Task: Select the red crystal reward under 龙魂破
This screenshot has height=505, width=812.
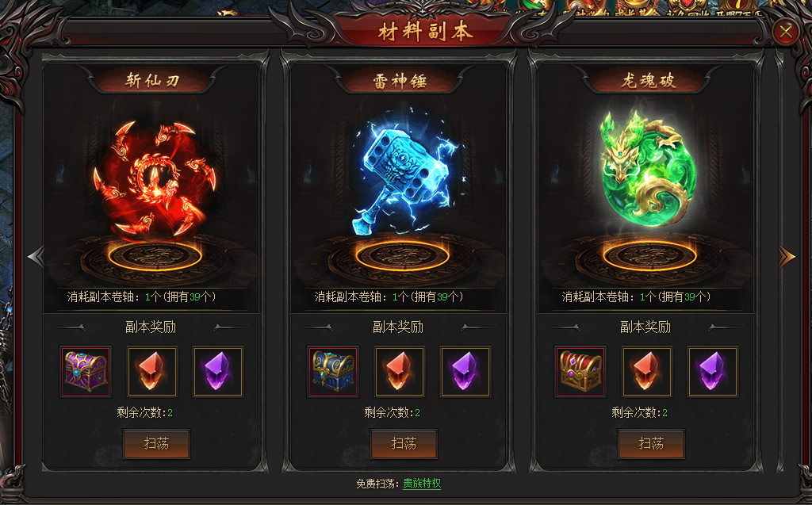Action: tap(647, 372)
